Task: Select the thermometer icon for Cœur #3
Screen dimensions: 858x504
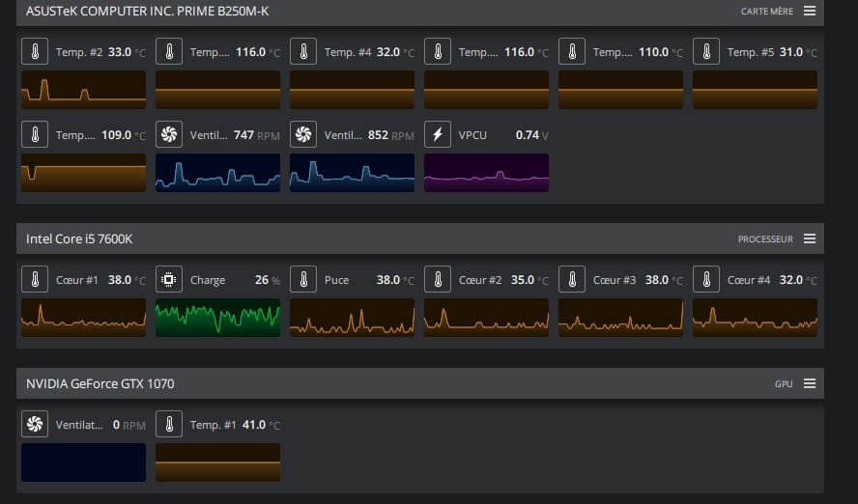Action: pos(572,280)
